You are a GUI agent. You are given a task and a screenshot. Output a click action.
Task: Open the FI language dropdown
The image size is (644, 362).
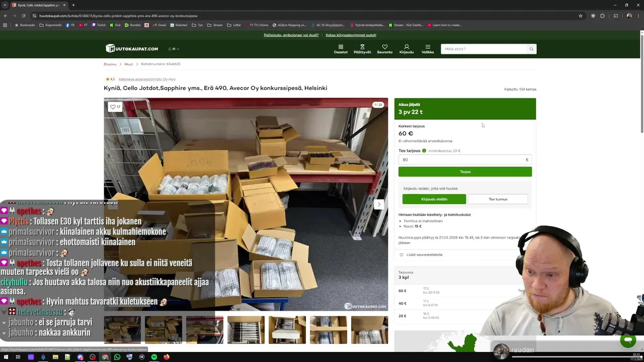pyautogui.click(x=174, y=49)
